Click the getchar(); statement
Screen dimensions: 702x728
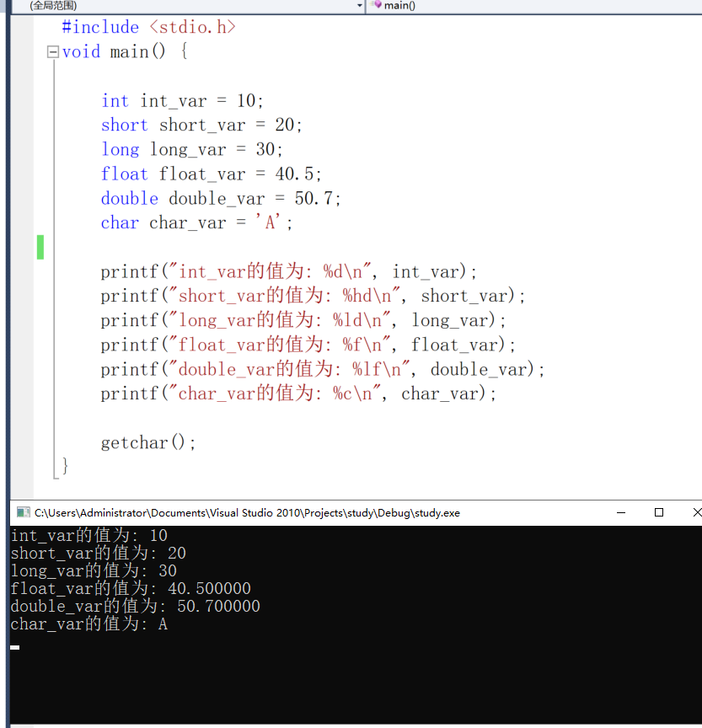point(148,442)
